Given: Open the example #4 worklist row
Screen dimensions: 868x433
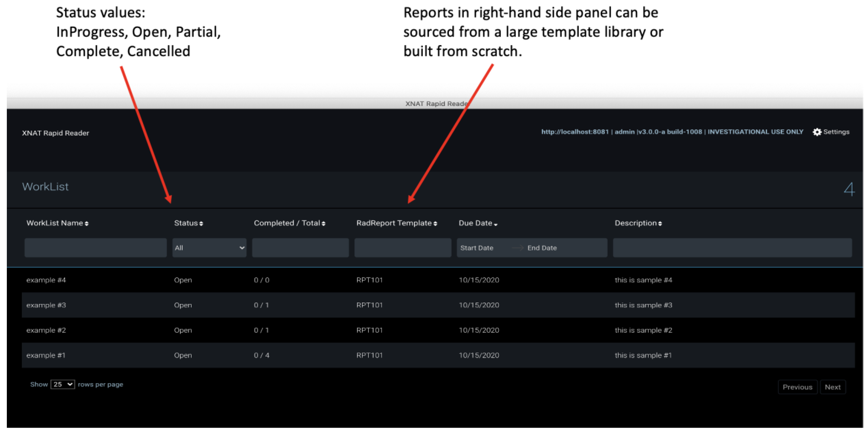Looking at the screenshot, I should (x=46, y=280).
